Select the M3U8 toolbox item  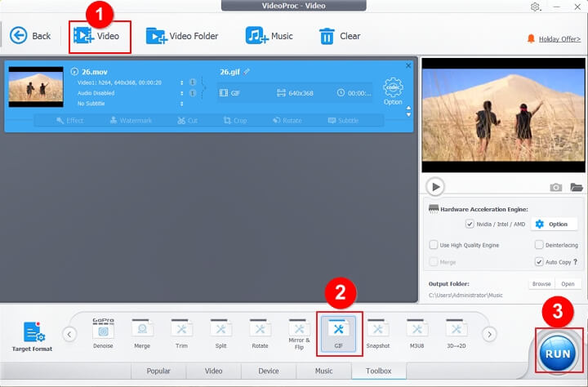click(417, 333)
